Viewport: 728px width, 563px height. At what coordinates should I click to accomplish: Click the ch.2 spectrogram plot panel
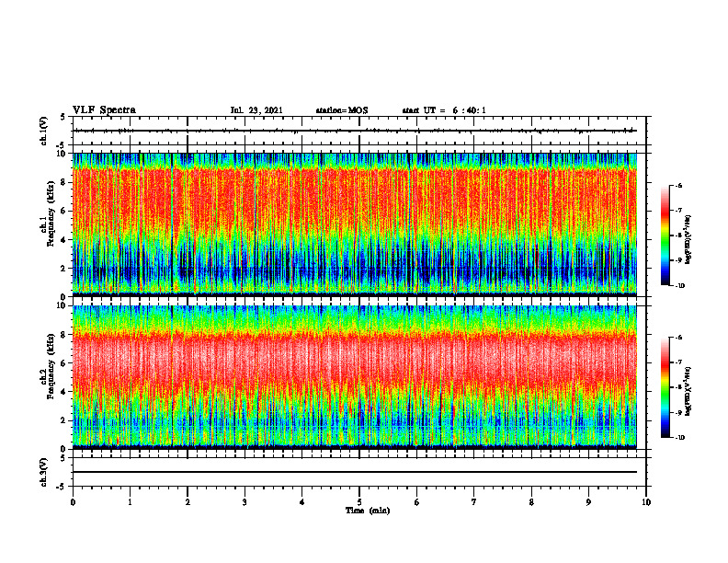pos(355,377)
